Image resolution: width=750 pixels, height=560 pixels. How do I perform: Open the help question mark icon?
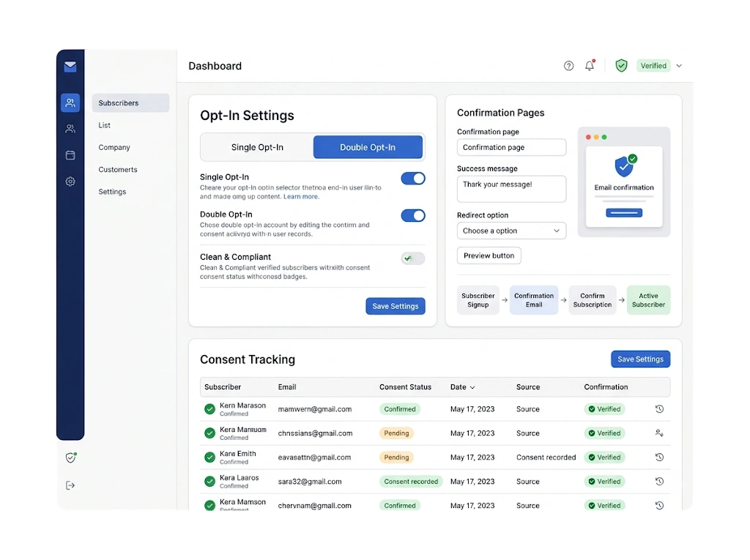point(568,66)
